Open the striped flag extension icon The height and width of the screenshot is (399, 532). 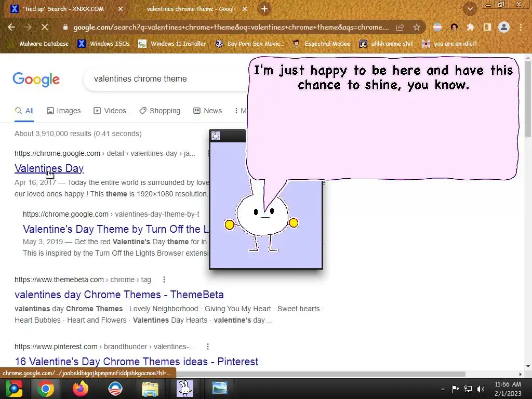tap(437, 27)
